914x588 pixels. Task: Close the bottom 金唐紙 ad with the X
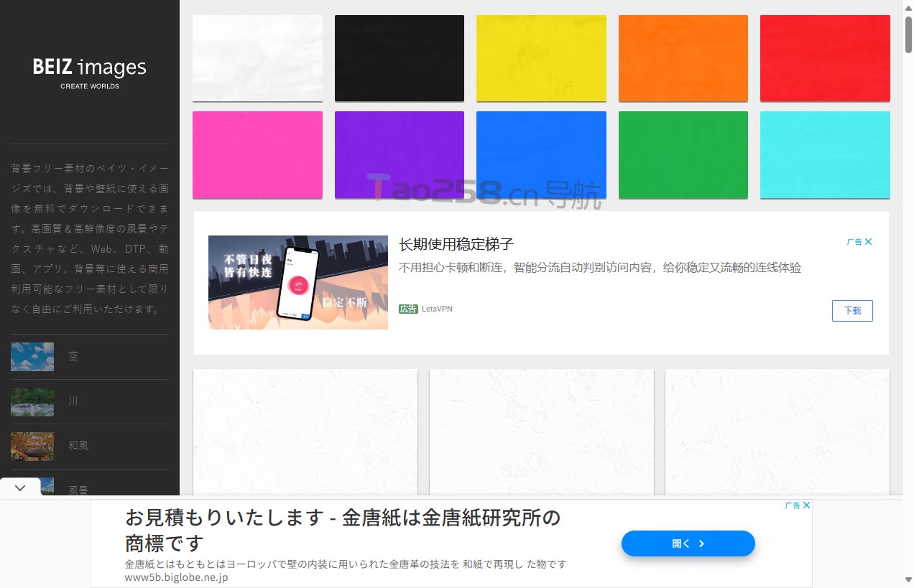pos(807,505)
